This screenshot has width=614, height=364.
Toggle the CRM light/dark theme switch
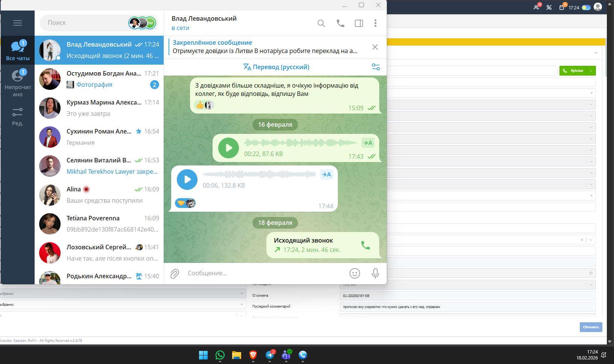[586, 8]
